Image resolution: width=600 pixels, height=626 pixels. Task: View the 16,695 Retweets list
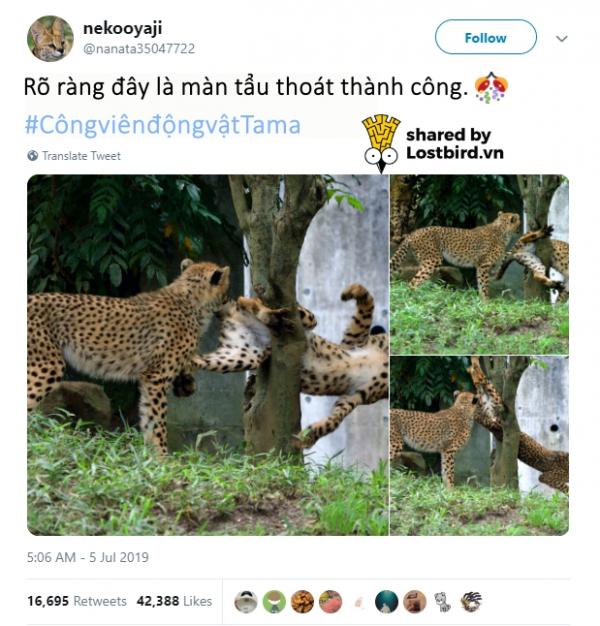pos(77,601)
